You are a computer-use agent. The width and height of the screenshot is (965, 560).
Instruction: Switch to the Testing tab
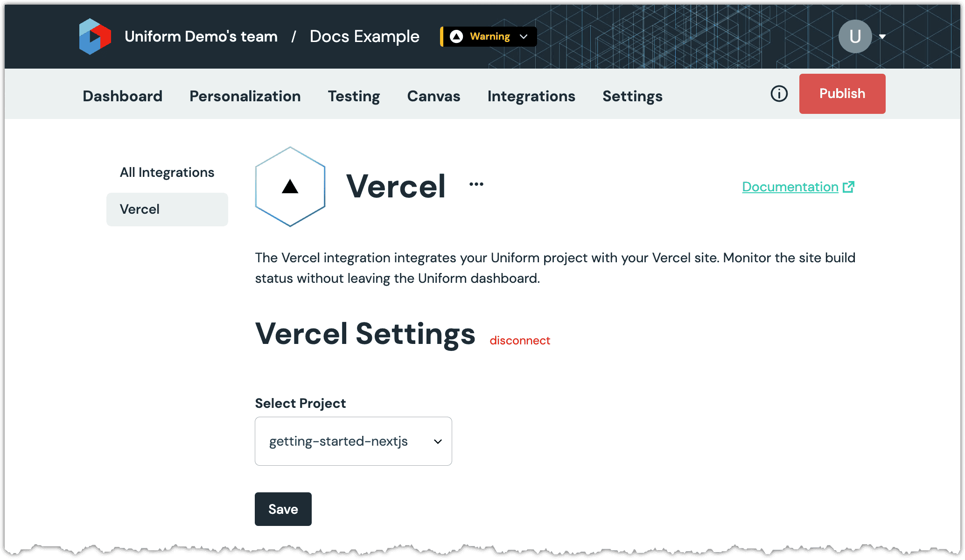pyautogui.click(x=354, y=96)
